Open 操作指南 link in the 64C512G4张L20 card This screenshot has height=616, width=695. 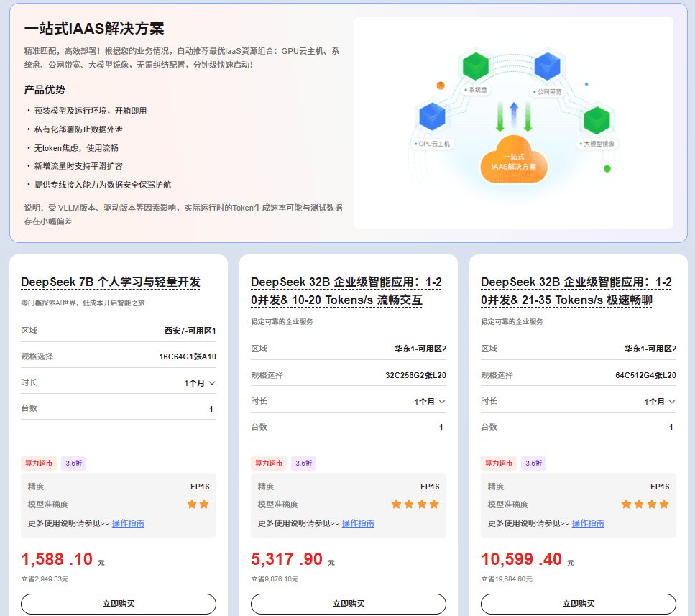[x=588, y=523]
